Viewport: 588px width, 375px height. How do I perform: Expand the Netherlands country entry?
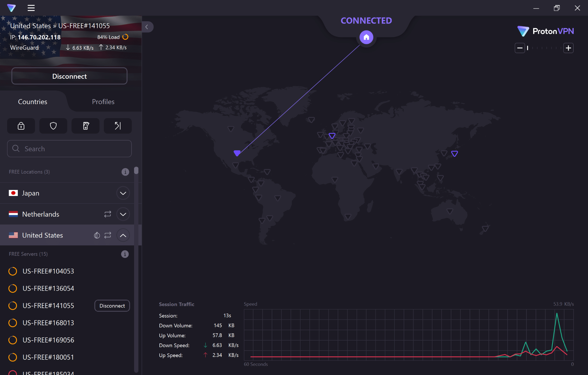point(123,214)
